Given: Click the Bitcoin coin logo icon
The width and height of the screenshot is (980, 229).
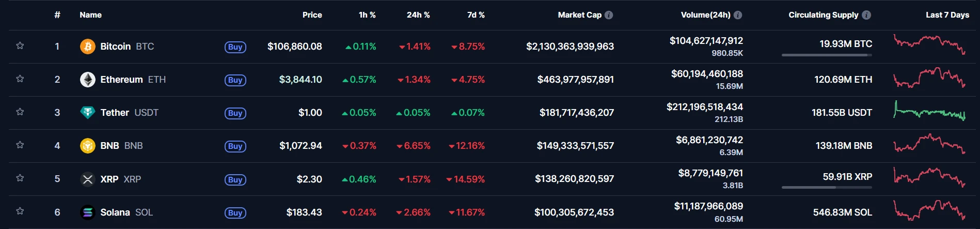Looking at the screenshot, I should coord(88,47).
